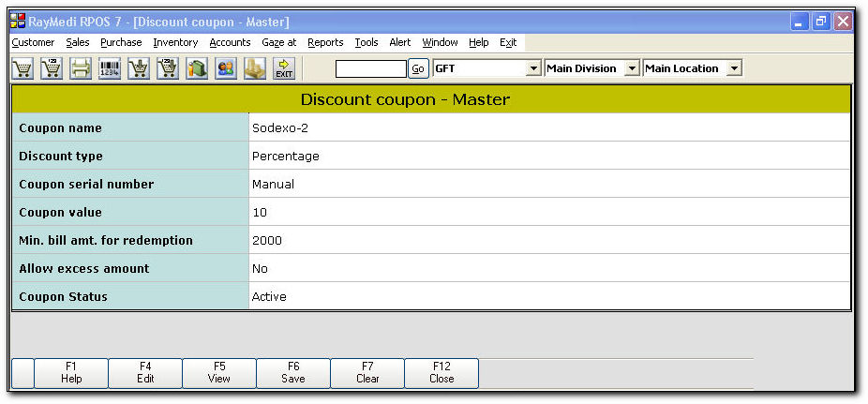Click the two people customers icon
This screenshot has width=868, height=404.
(226, 68)
